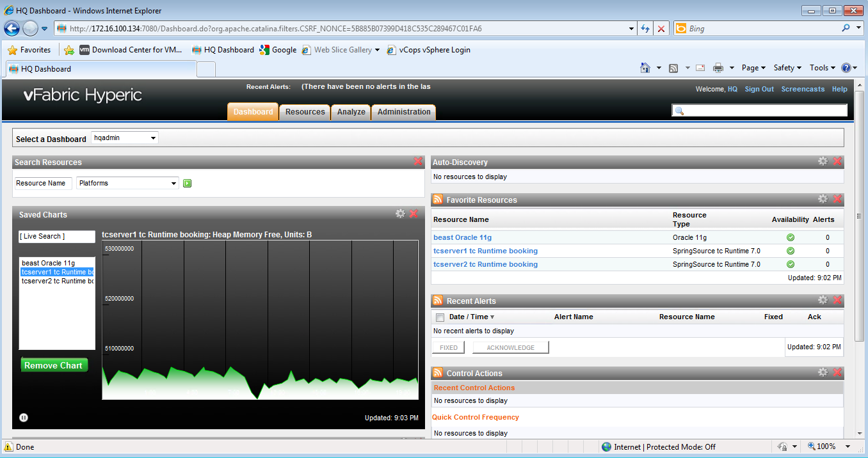
Task: Open the Platforms resource type dropdown
Action: click(x=127, y=183)
